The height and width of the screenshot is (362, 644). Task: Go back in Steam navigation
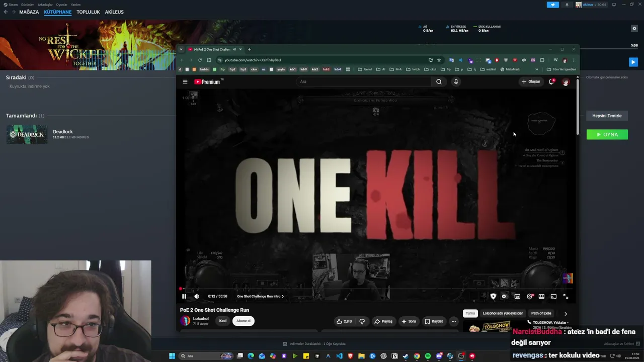pos(6,12)
